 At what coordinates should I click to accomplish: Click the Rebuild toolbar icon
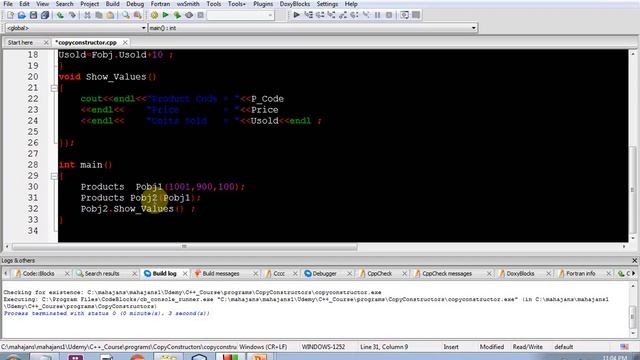189,15
